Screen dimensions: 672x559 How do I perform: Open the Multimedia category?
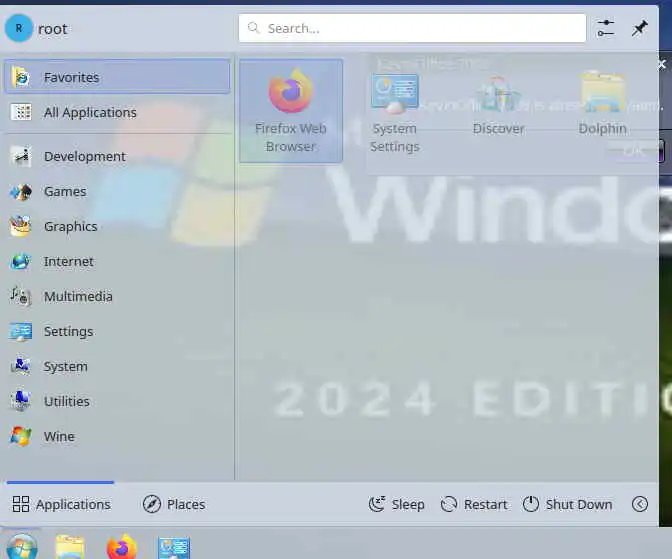tap(117, 296)
